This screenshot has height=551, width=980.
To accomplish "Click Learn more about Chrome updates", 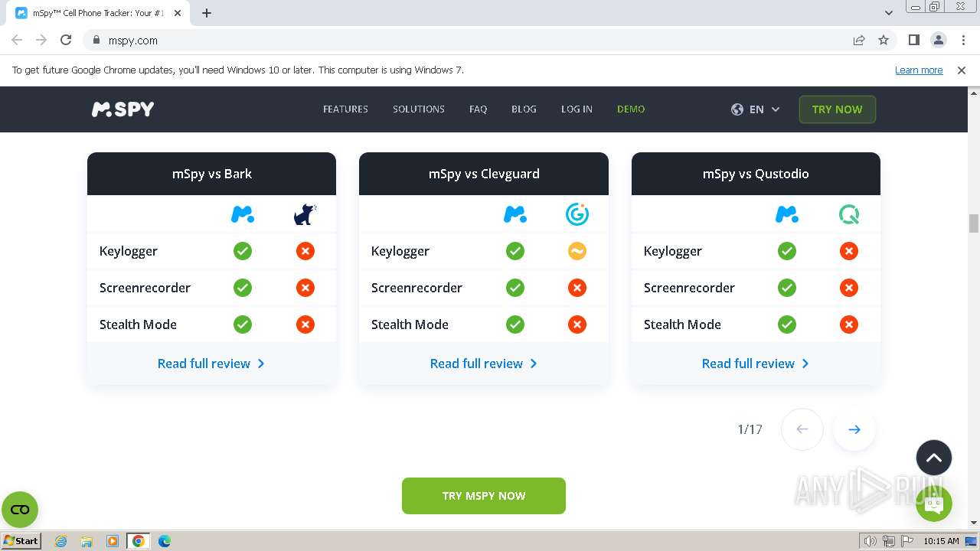I will click(x=919, y=70).
